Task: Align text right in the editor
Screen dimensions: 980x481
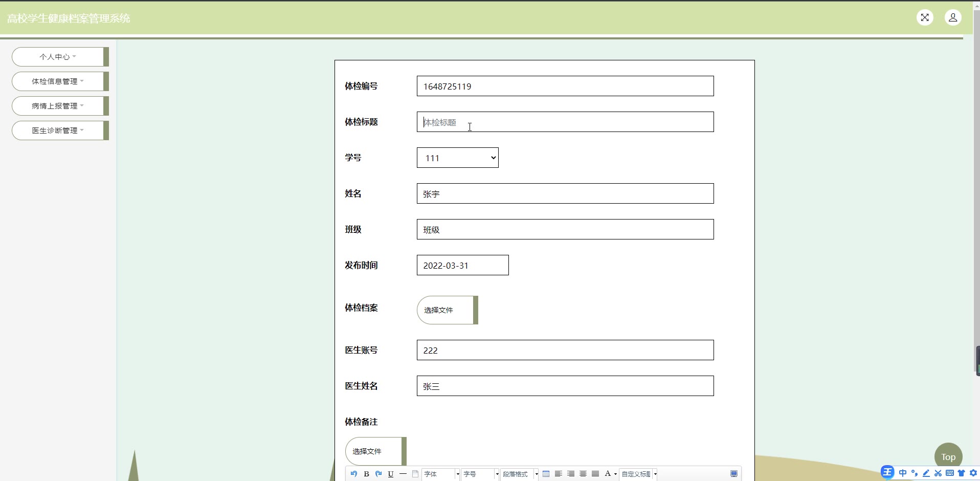Action: click(x=570, y=474)
